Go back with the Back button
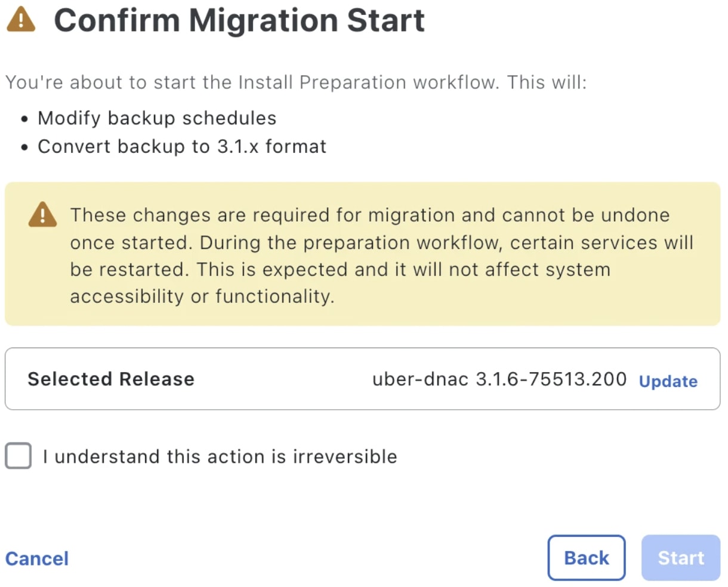The image size is (728, 587). coord(586,558)
